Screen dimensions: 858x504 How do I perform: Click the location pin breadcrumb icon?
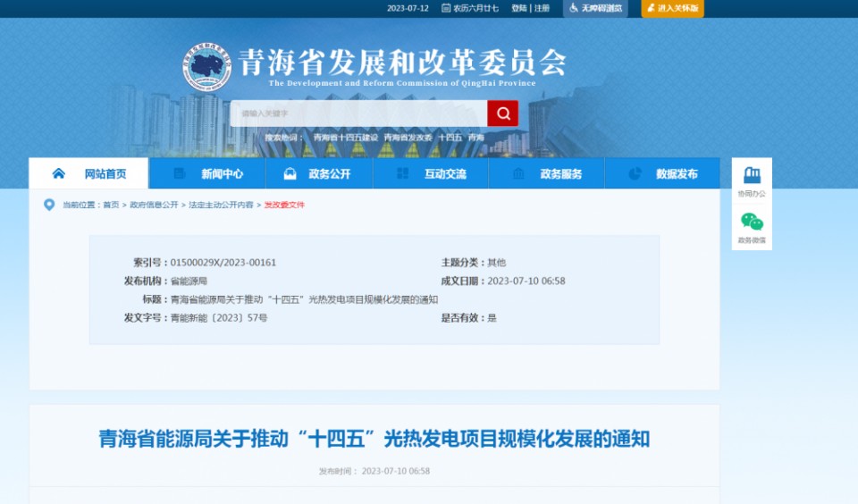click(x=49, y=205)
